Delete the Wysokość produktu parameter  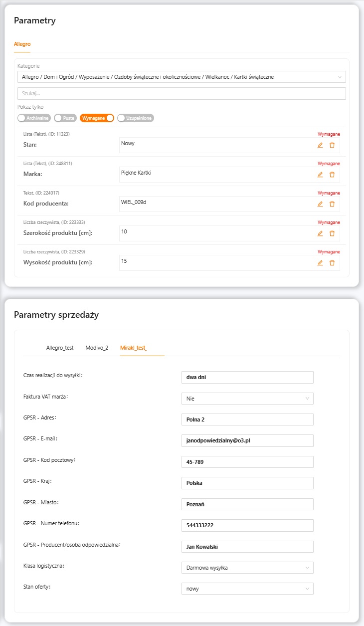[x=332, y=263]
